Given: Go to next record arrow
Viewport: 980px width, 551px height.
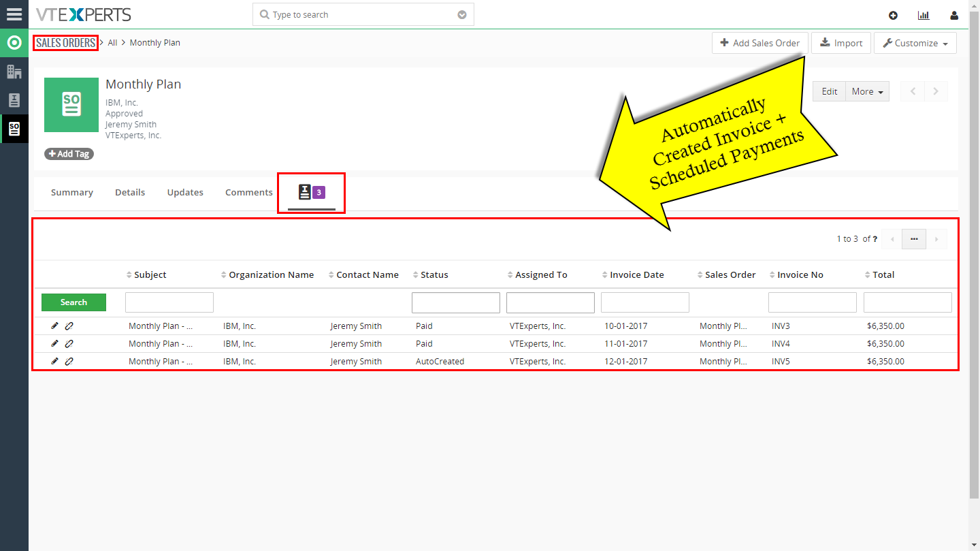Looking at the screenshot, I should coord(936,91).
